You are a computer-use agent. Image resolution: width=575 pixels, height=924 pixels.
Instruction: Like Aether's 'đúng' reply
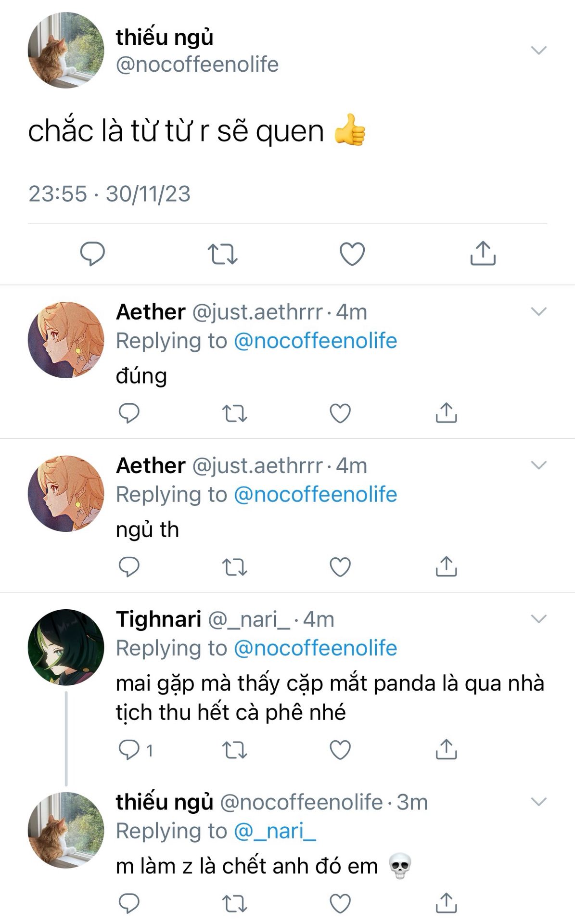340,413
